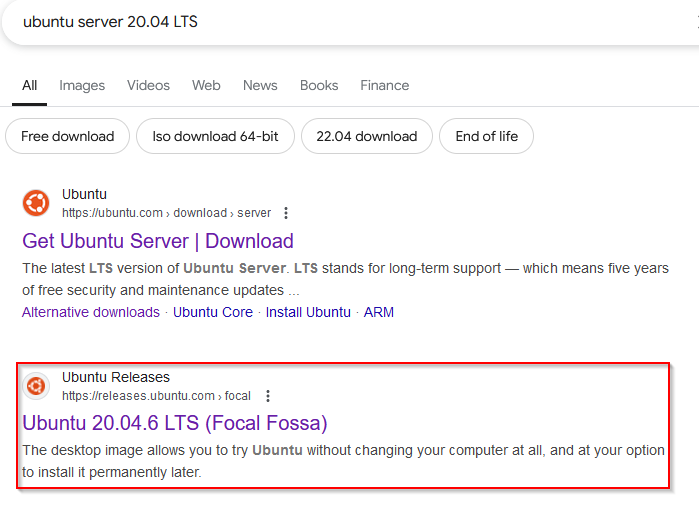
Task: Click the Ubuntu Releases site name text
Action: [x=116, y=377]
